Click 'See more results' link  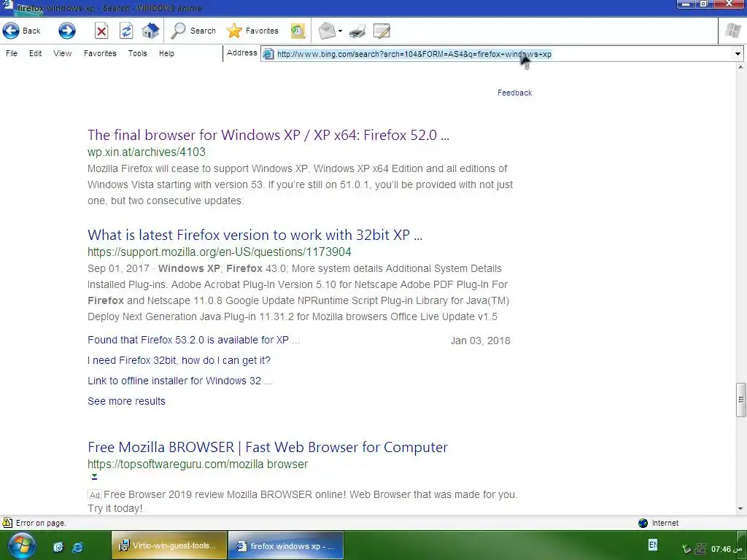click(126, 402)
